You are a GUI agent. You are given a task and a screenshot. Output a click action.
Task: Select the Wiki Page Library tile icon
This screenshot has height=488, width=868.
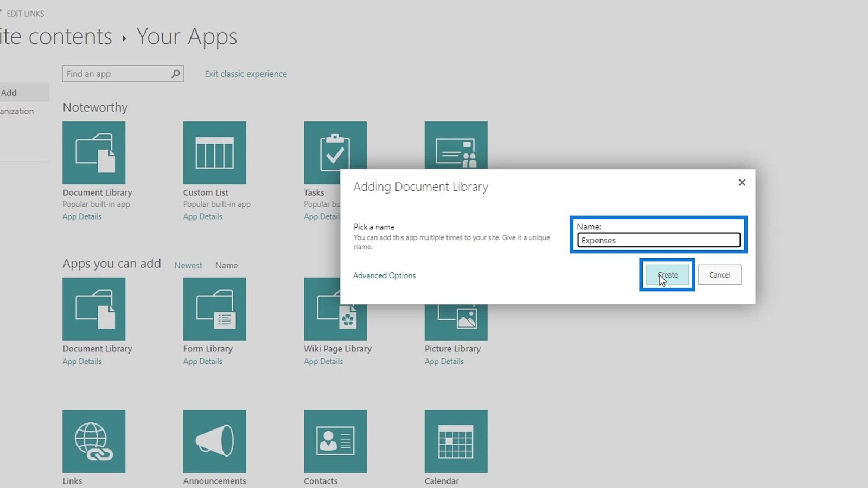coord(335,322)
